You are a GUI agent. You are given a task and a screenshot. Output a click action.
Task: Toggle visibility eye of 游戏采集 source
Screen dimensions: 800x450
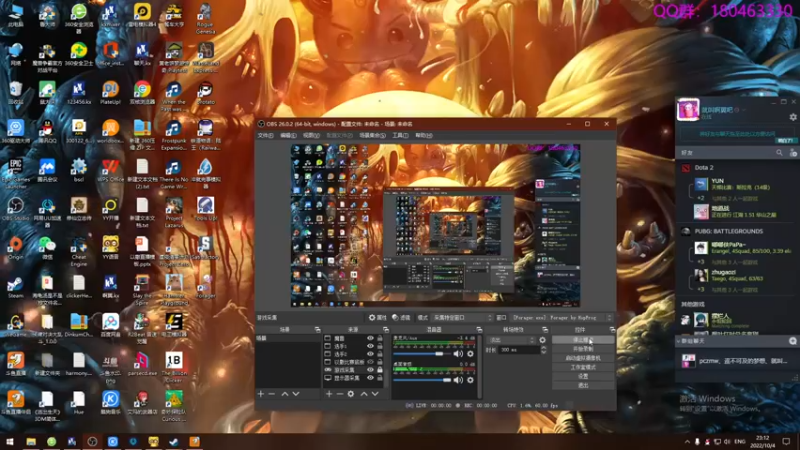[x=370, y=369]
